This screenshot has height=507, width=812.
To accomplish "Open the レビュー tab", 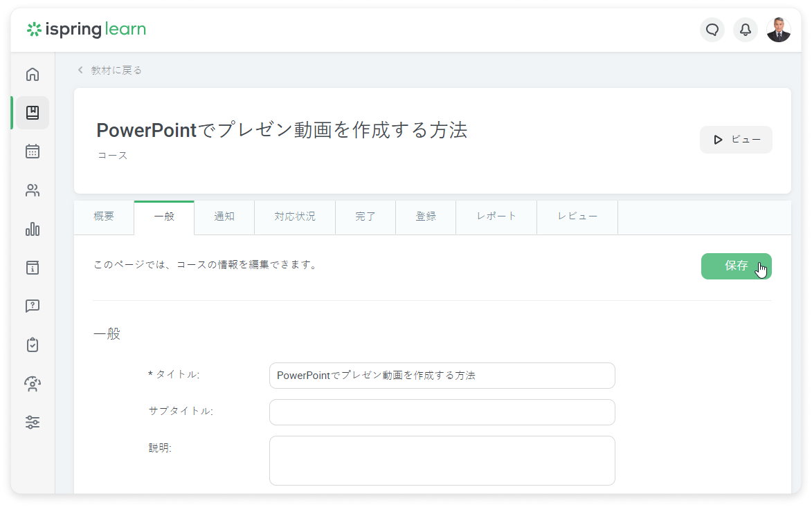I will 577,217.
